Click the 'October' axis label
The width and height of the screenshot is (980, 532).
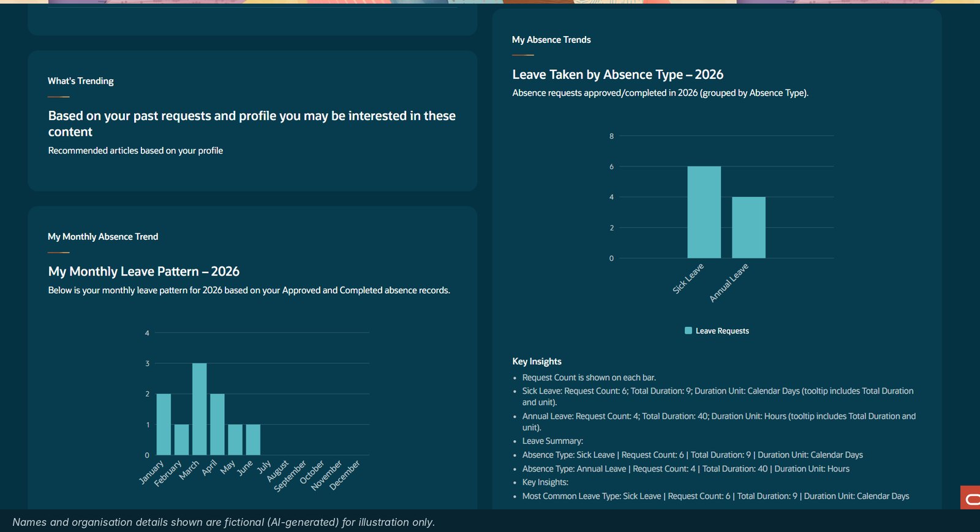[312, 472]
